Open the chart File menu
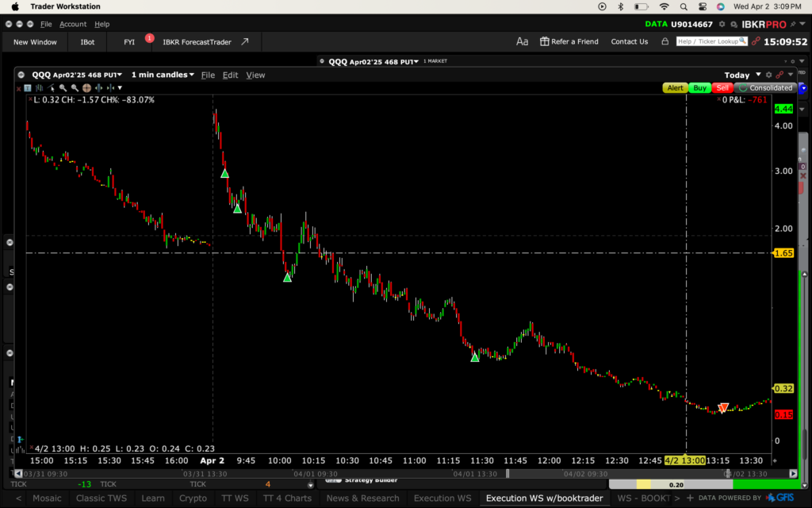The image size is (812, 508). click(x=208, y=75)
